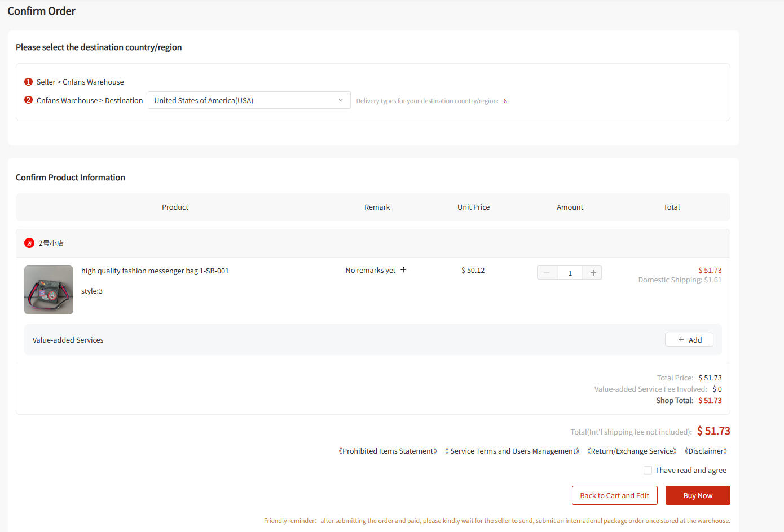This screenshot has width=784, height=532.
Task: Click Back to Cart and Edit
Action: pyautogui.click(x=614, y=495)
